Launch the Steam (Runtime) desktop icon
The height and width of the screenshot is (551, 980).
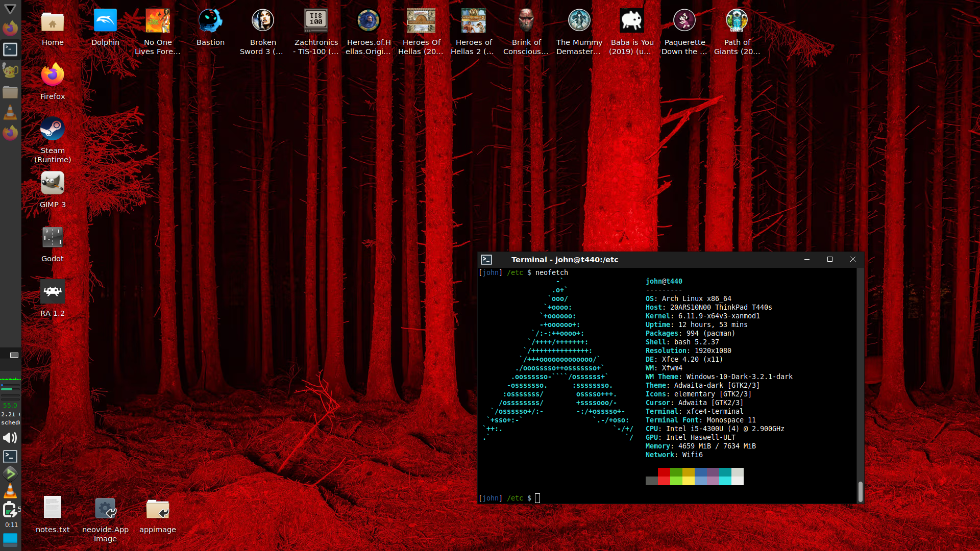point(53,140)
